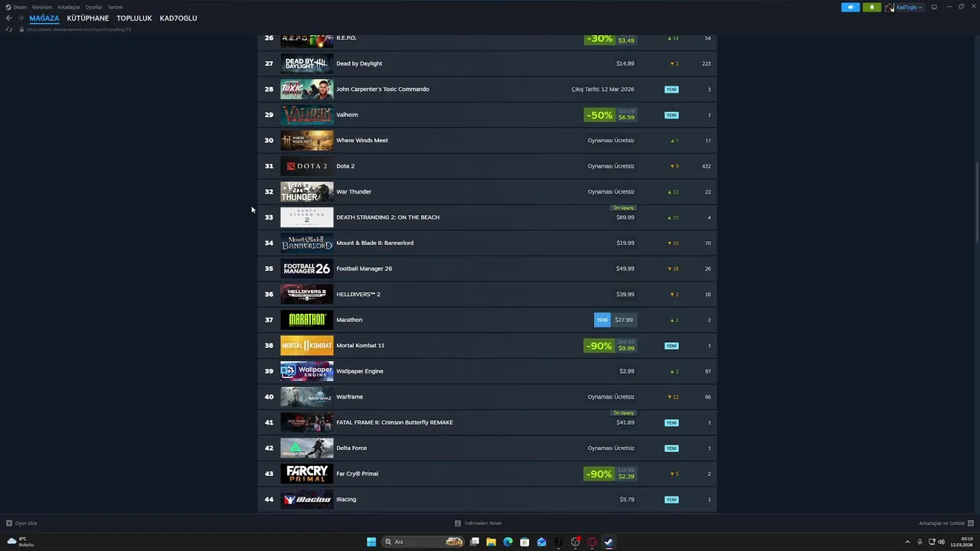This screenshot has height=551, width=980.
Task: Click the Steam taskbar icon
Action: click(609, 542)
